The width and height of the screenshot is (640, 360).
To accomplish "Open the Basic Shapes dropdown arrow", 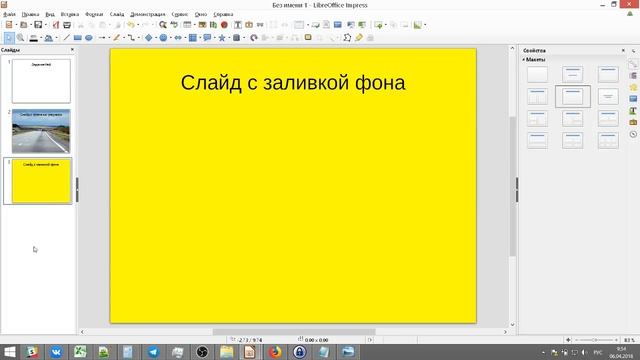I will [x=156, y=38].
